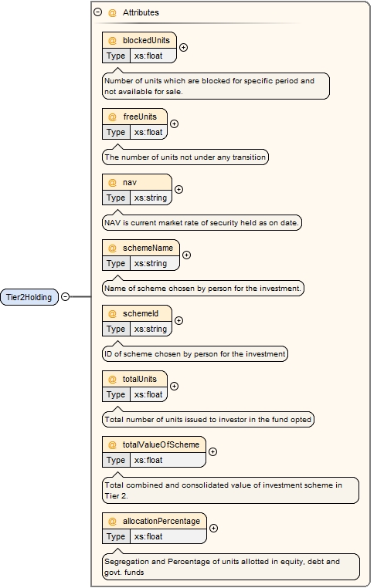Image resolution: width=384 pixels, height=588 pixels.
Task: Expand the nav attribute plus icon
Action: click(x=179, y=189)
